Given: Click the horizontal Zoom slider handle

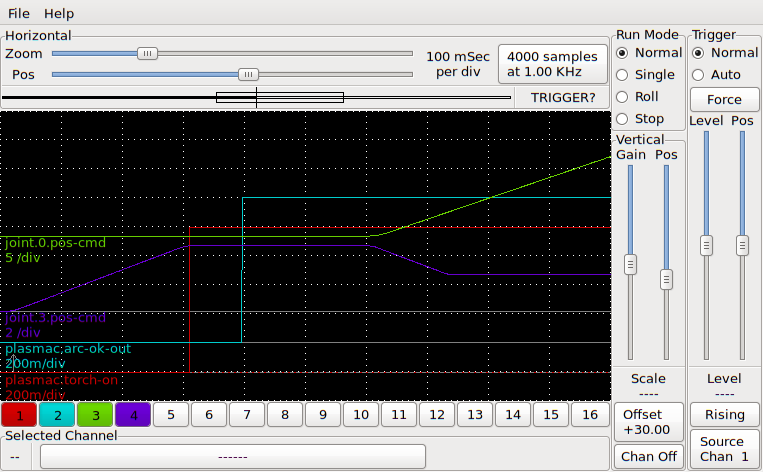Looking at the screenshot, I should pos(147,53).
